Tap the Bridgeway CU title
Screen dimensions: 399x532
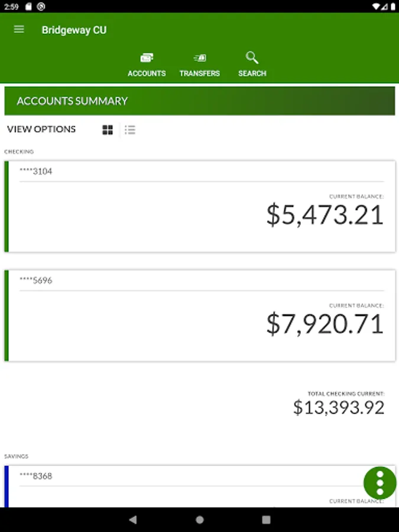click(74, 30)
